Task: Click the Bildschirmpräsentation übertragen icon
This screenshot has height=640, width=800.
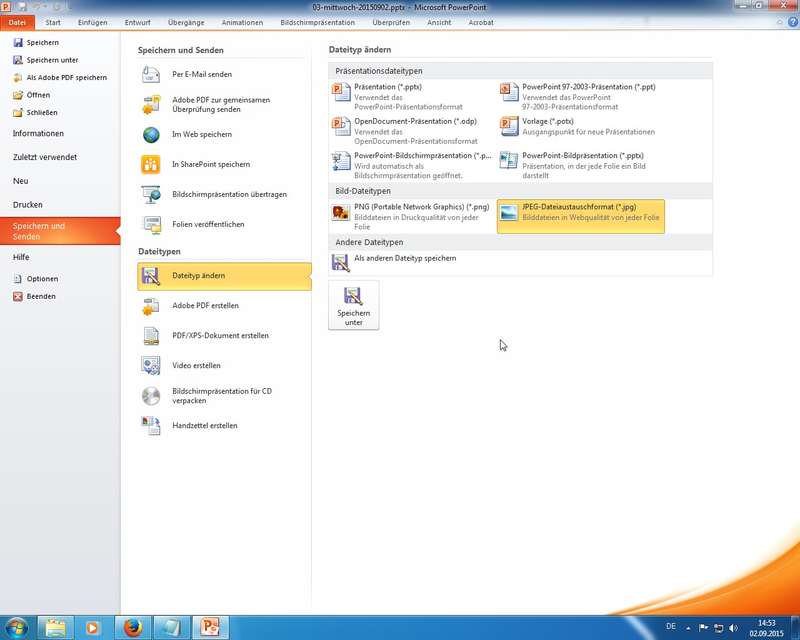Action: click(x=151, y=194)
